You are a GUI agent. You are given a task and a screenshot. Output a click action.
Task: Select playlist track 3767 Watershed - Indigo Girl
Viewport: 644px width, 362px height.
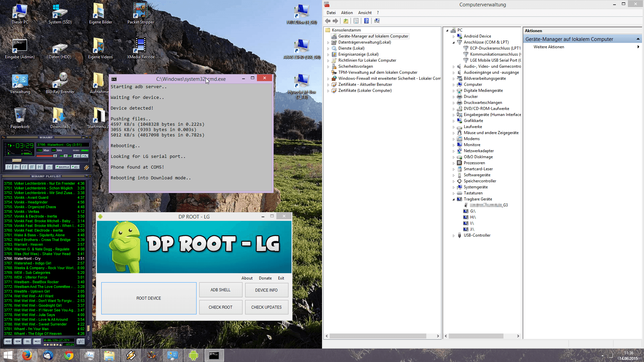[x=44, y=263]
